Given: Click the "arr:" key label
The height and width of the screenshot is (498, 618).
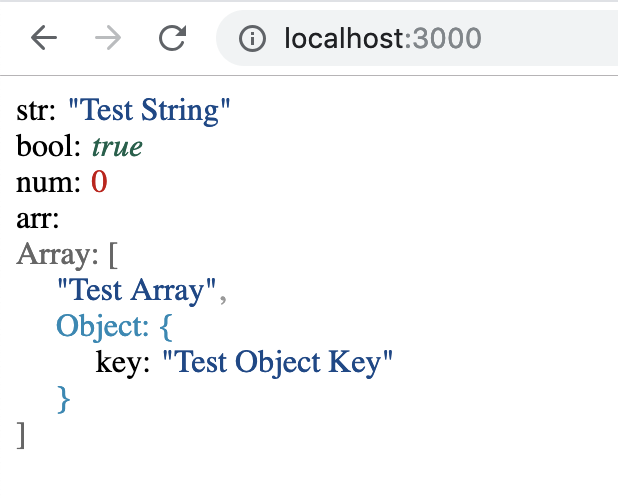Looking at the screenshot, I should click(x=39, y=218).
